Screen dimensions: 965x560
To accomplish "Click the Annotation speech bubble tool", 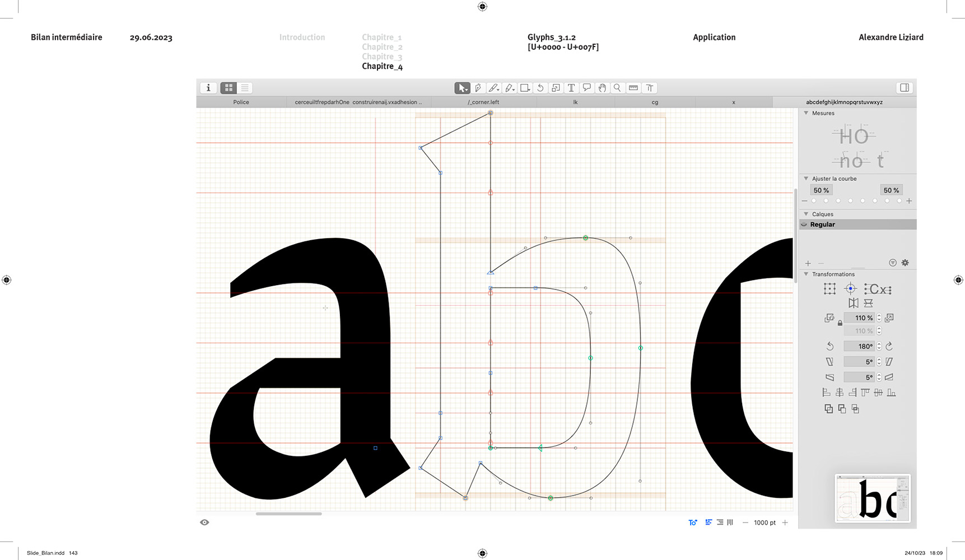I will coord(586,88).
